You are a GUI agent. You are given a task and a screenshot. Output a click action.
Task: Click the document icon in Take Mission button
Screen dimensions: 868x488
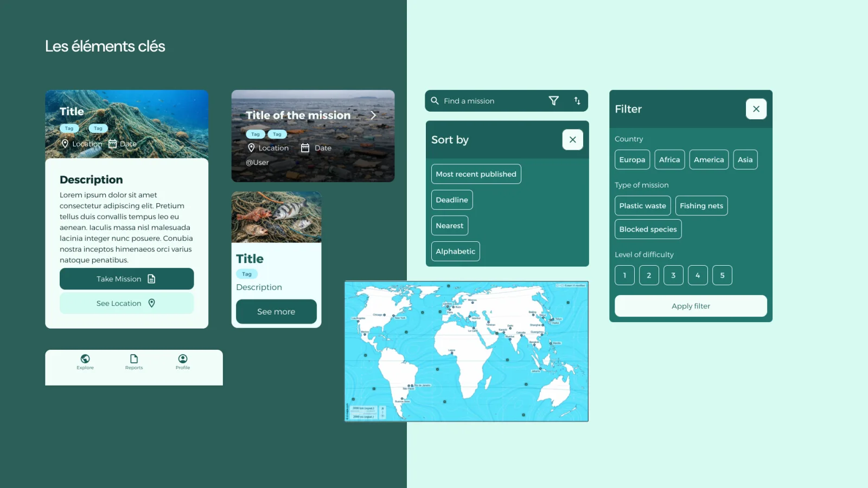[x=151, y=279]
